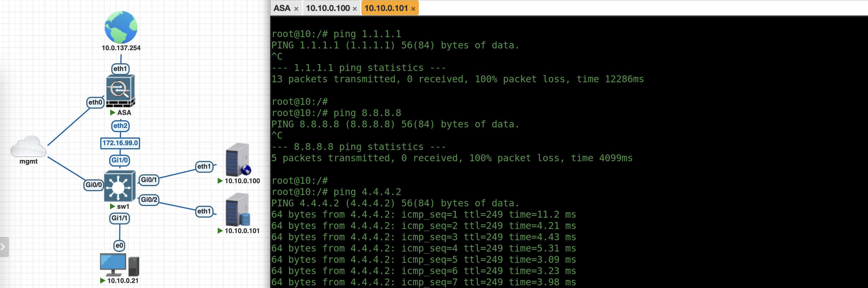The height and width of the screenshot is (288, 868).
Task: Switch to the ASA terminal tab
Action: coord(282,8)
